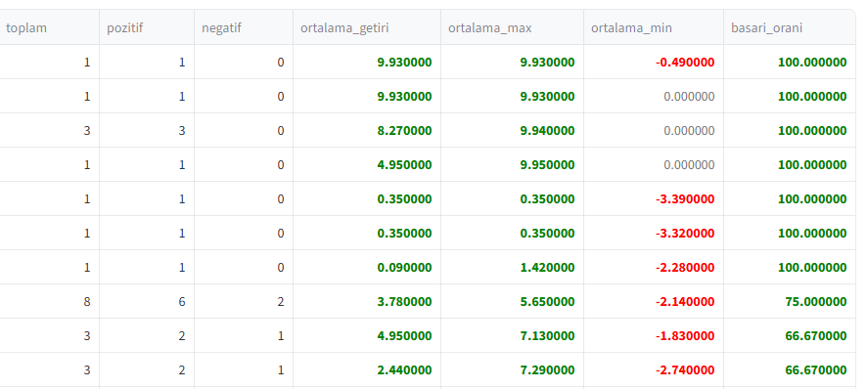Select the 7.290000 ortalama_max cell
Viewport: 868px width, 389px height.
pyautogui.click(x=512, y=370)
